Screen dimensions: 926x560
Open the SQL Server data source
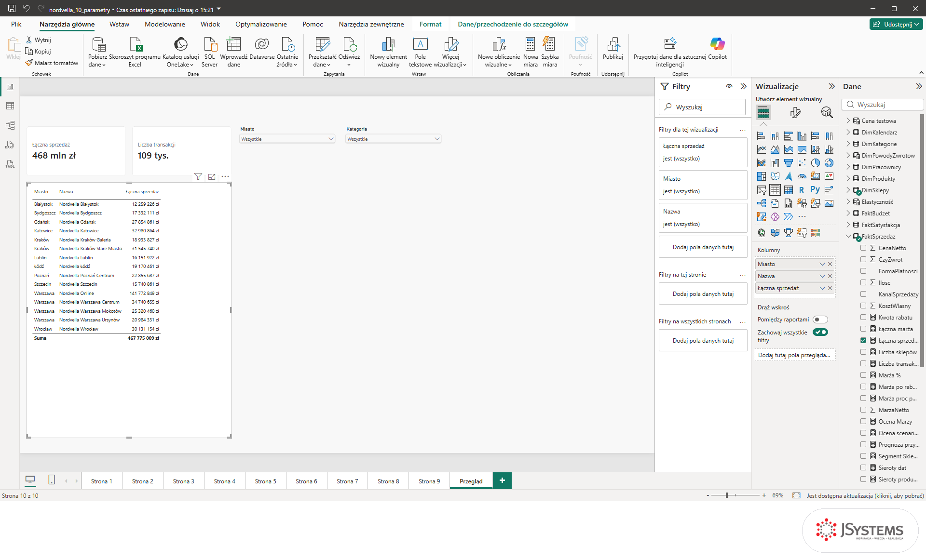click(210, 52)
